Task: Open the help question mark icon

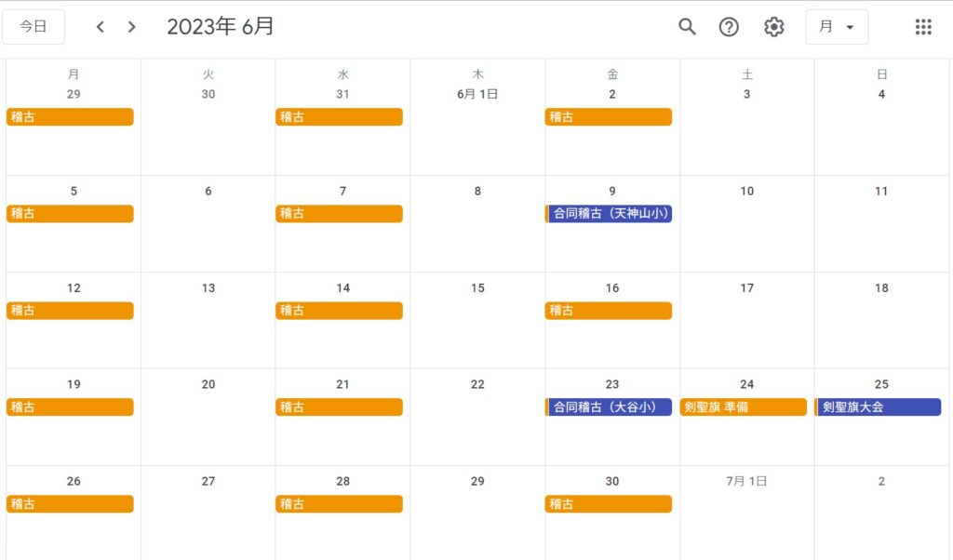Action: coord(729,27)
